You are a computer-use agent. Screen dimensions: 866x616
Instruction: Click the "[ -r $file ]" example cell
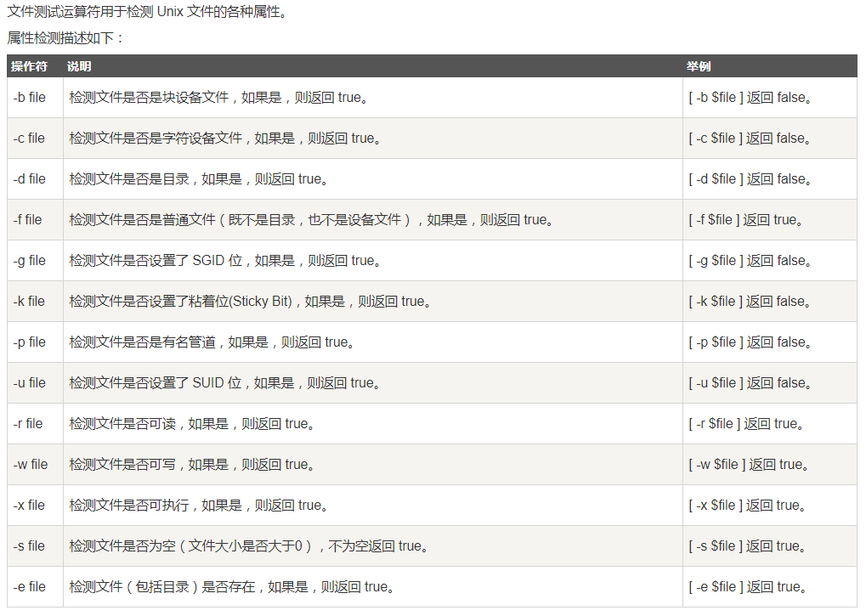(x=746, y=424)
